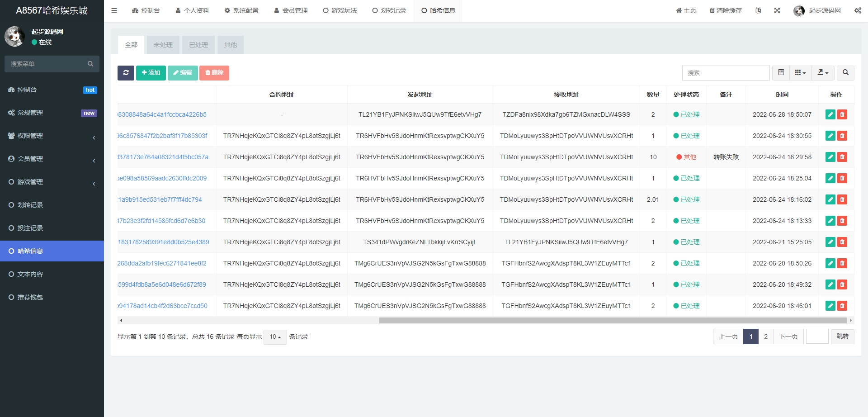Click the refresh table icon button
Screen dimensions: 868x417
pyautogui.click(x=126, y=73)
